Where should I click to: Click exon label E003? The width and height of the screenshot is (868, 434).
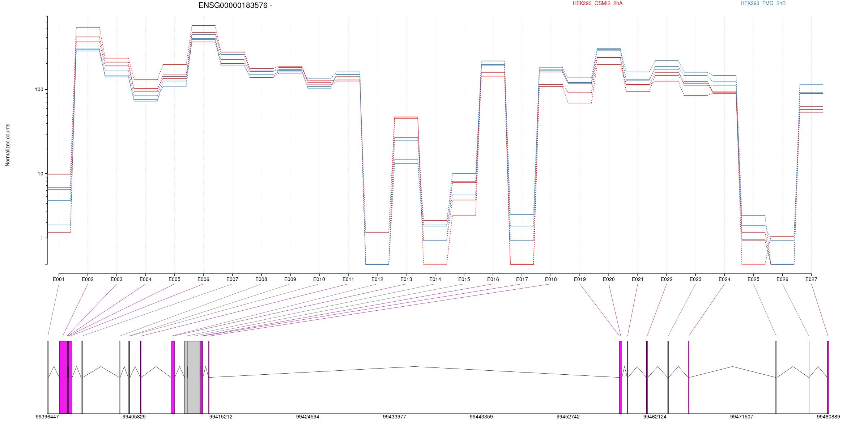[x=116, y=279]
